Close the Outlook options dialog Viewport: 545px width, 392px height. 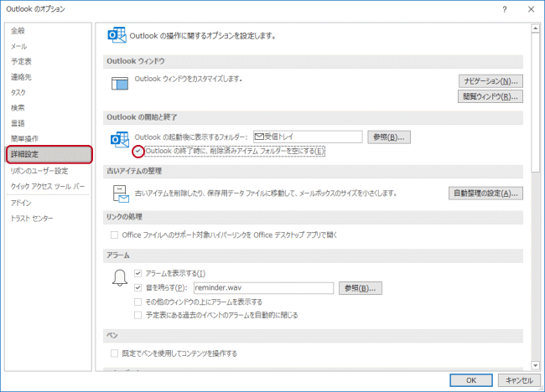[x=531, y=9]
